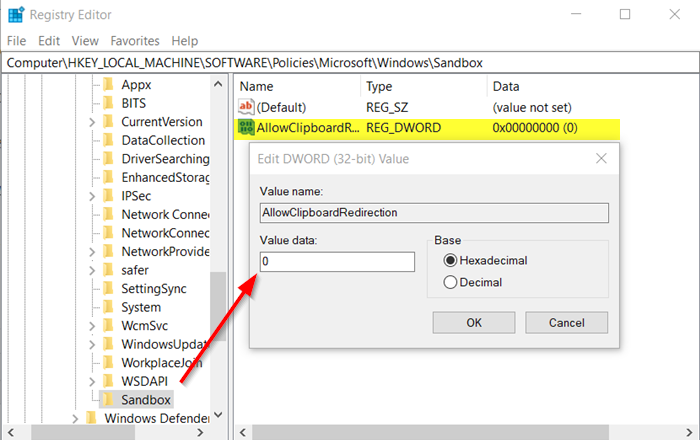Click the Value data input field
The height and width of the screenshot is (440, 700).
[x=337, y=262]
